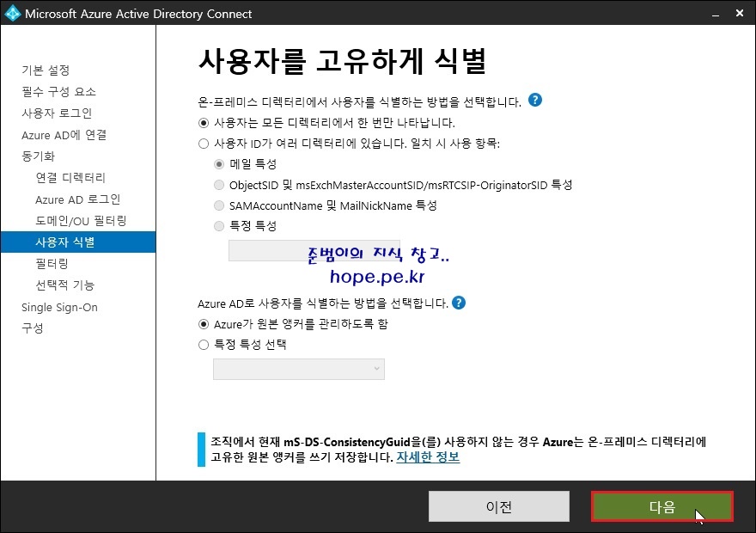Screen dimensions: 756x533
Task: Open help for Azure AD identification method
Action: coord(459,303)
